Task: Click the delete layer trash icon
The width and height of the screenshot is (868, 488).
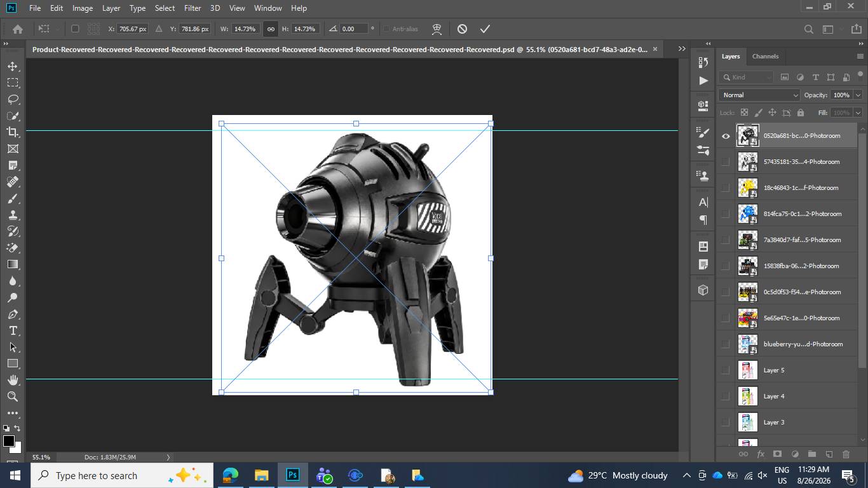Action: coord(846,454)
